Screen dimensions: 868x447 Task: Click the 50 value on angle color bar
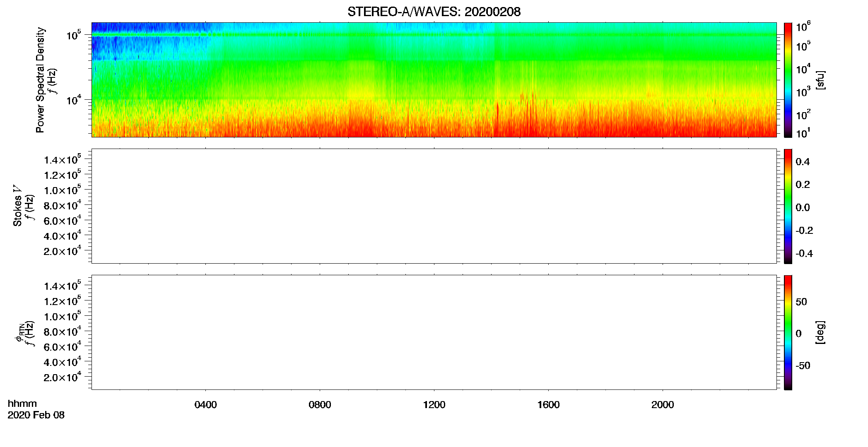pyautogui.click(x=801, y=302)
